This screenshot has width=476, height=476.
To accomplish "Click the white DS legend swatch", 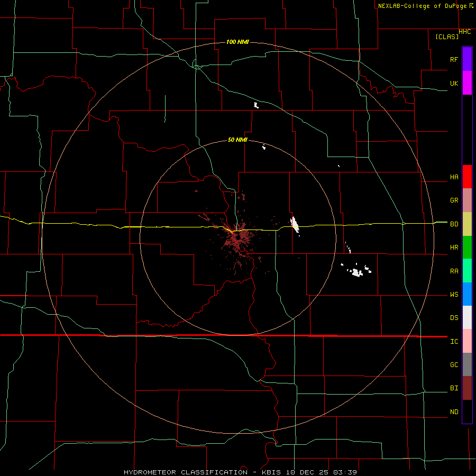I will [x=467, y=317].
